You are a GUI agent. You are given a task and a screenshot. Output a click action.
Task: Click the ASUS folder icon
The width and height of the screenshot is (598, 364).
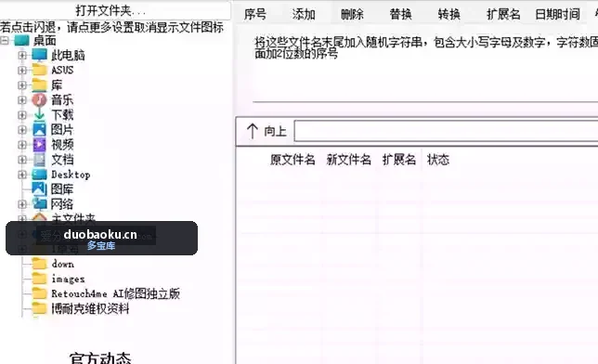click(39, 71)
